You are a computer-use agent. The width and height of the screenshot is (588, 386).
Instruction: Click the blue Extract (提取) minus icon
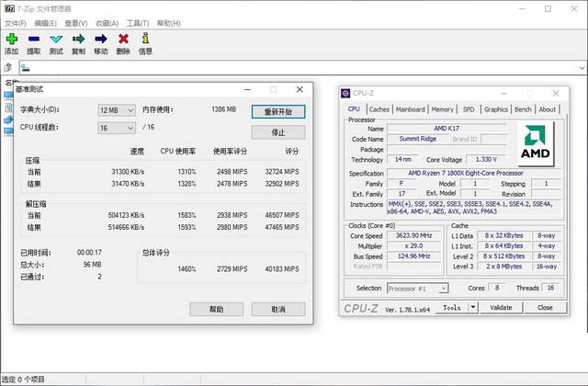click(x=34, y=39)
